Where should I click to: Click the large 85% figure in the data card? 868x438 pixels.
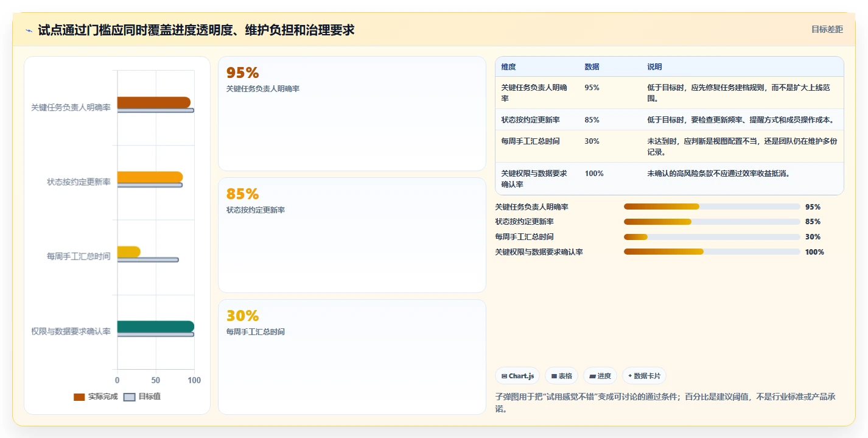point(242,194)
